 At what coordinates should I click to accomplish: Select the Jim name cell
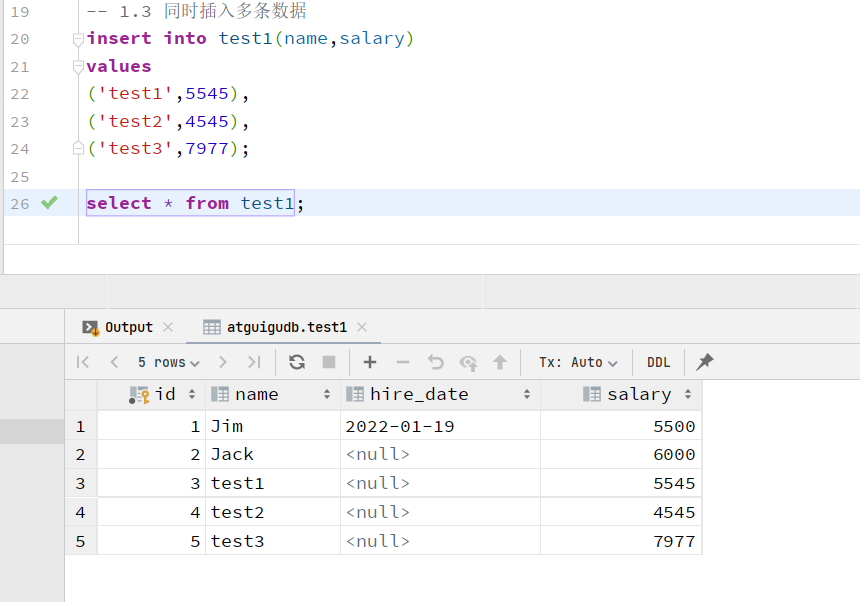[273, 426]
